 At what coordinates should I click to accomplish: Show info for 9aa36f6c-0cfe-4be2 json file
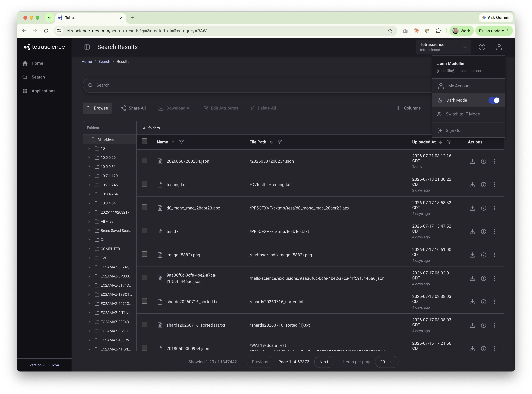[x=483, y=278]
